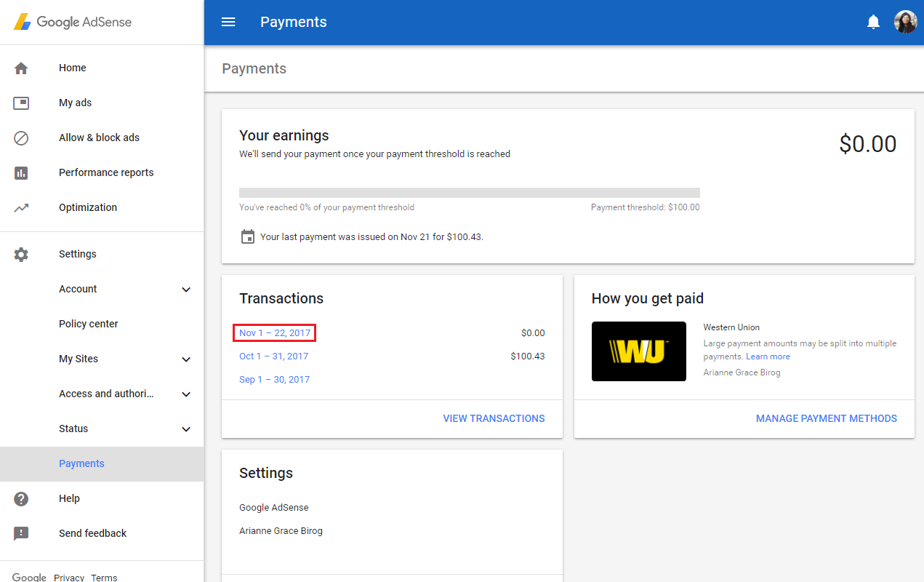Image resolution: width=924 pixels, height=582 pixels.
Task: Open the hamburger navigation menu
Action: point(228,22)
